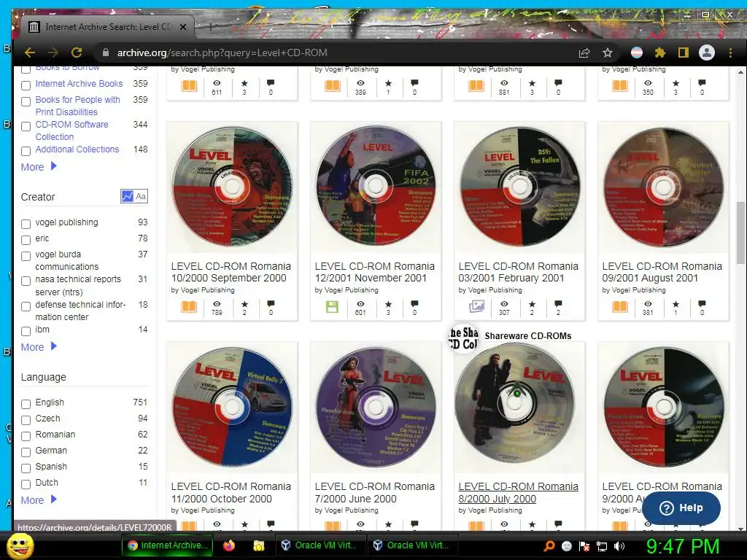Click the floppy disk icon under 12/2001 November 2001
747x560 pixels.
click(332, 307)
